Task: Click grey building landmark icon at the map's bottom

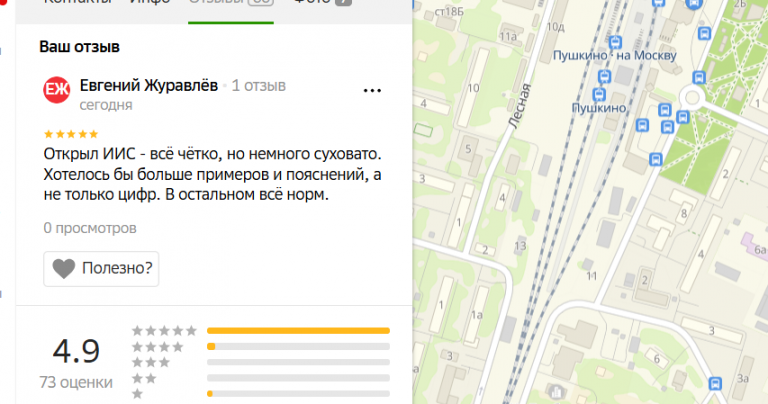Action: pyautogui.click(x=556, y=392)
